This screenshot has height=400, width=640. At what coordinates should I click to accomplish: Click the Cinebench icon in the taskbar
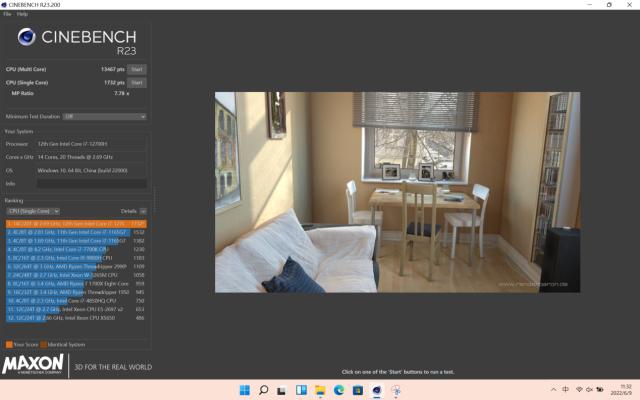[377, 390]
